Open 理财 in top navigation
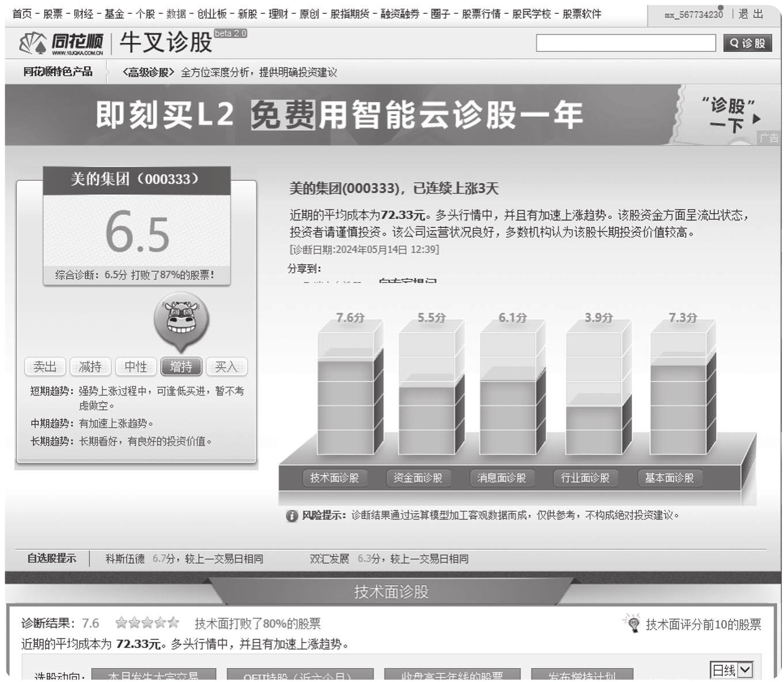The height and width of the screenshot is (682, 784). (x=278, y=14)
